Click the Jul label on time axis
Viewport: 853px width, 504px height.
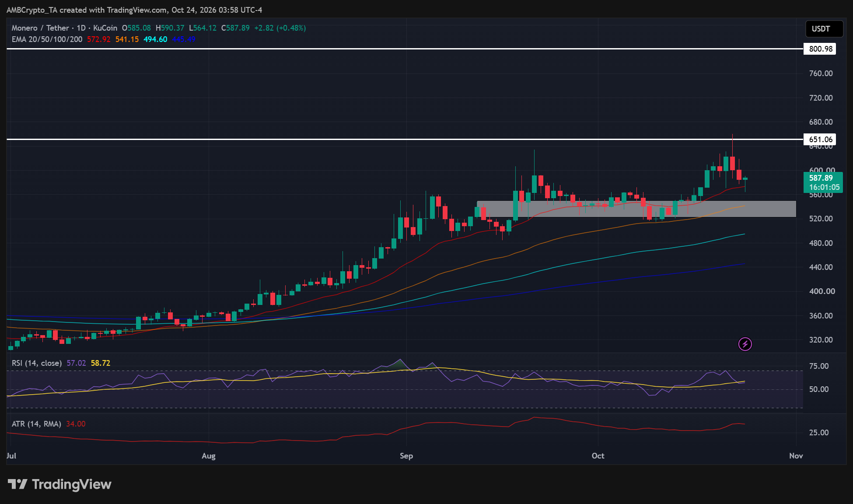[11, 456]
